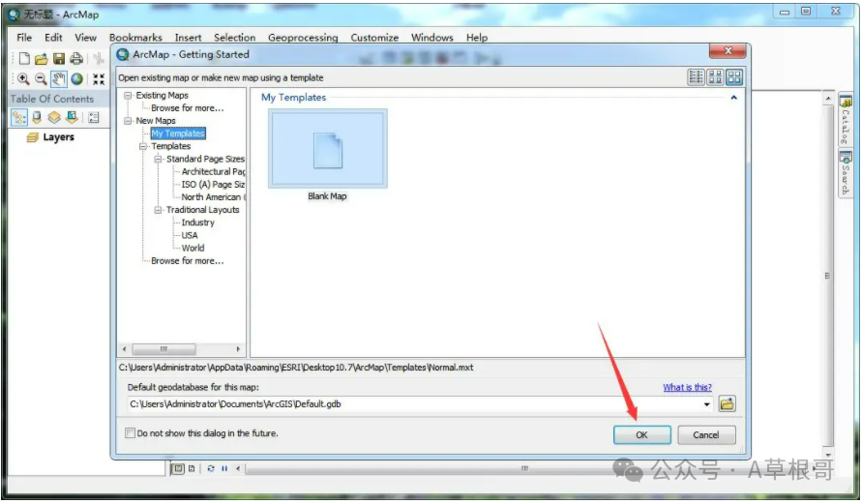Viewport: 862px width, 504px height.
Task: Collapse the Traditional Layouts node
Action: tap(159, 211)
